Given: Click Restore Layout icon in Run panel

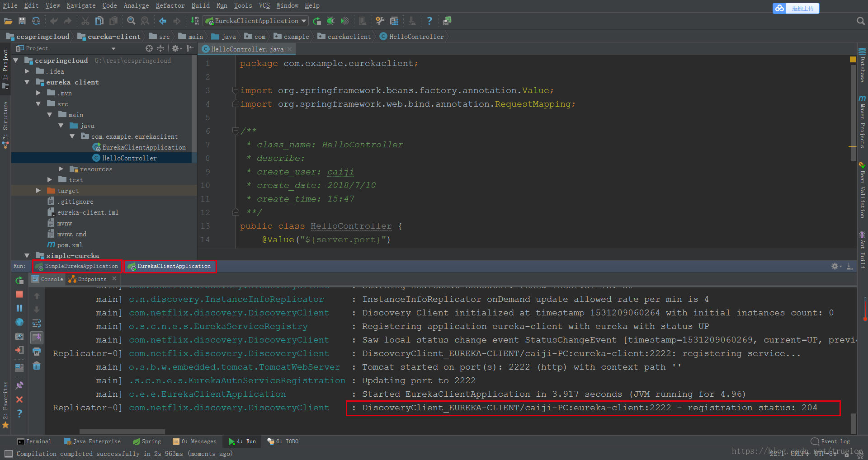Looking at the screenshot, I should (x=19, y=367).
